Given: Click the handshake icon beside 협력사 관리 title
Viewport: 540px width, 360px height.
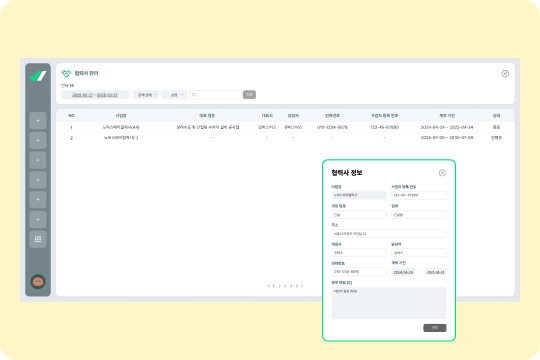Looking at the screenshot, I should 66,73.
